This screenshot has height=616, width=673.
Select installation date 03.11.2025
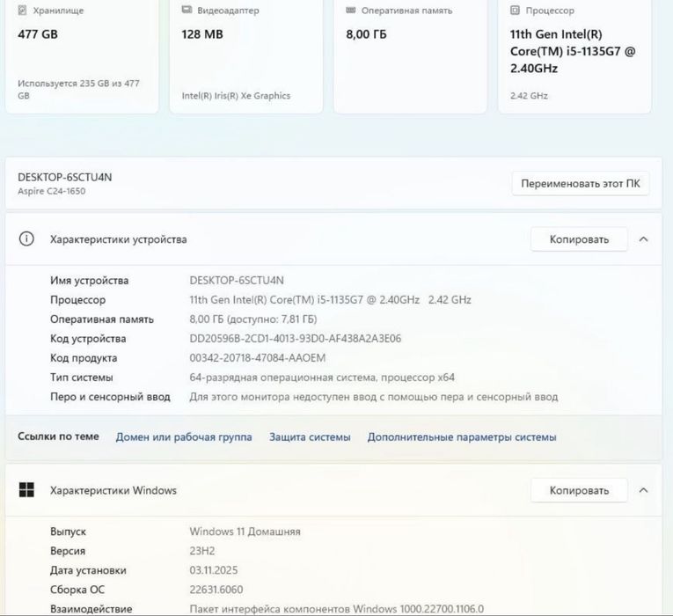click(x=213, y=570)
